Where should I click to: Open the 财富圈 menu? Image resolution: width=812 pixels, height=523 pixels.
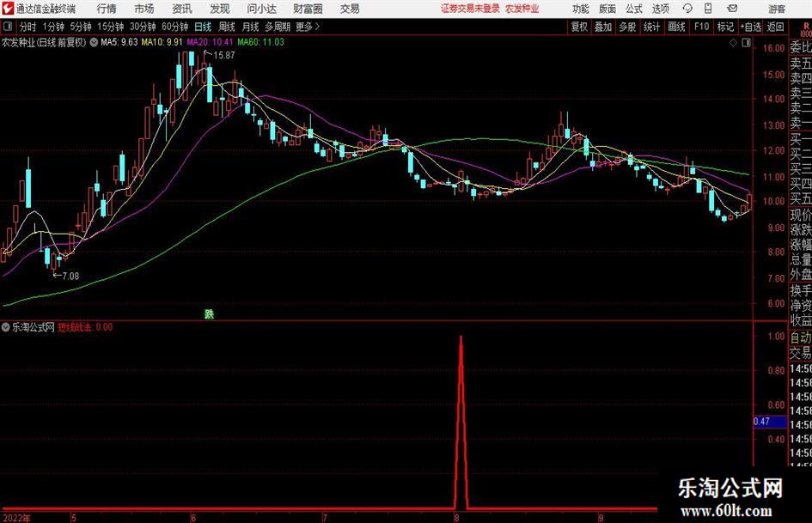click(308, 9)
